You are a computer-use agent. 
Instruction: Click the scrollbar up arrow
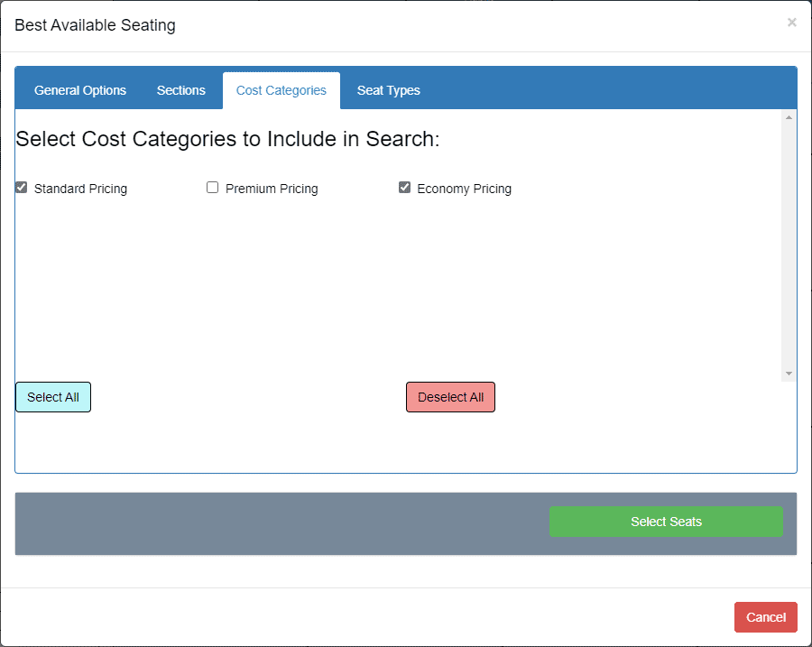789,117
